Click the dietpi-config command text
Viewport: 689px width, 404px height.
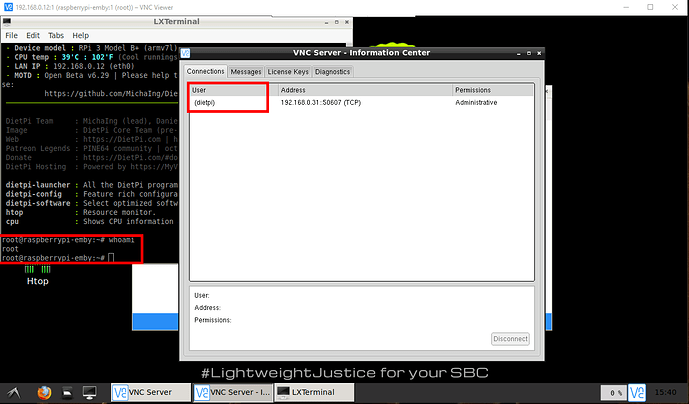(x=34, y=194)
